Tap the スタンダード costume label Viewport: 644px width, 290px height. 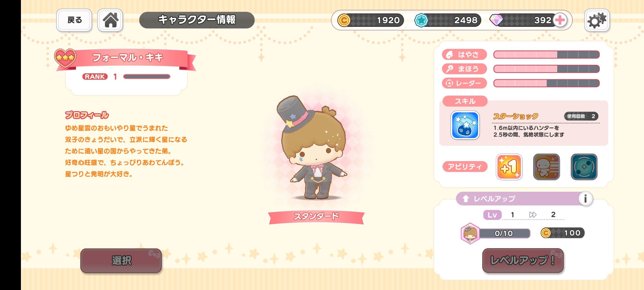[x=316, y=216]
